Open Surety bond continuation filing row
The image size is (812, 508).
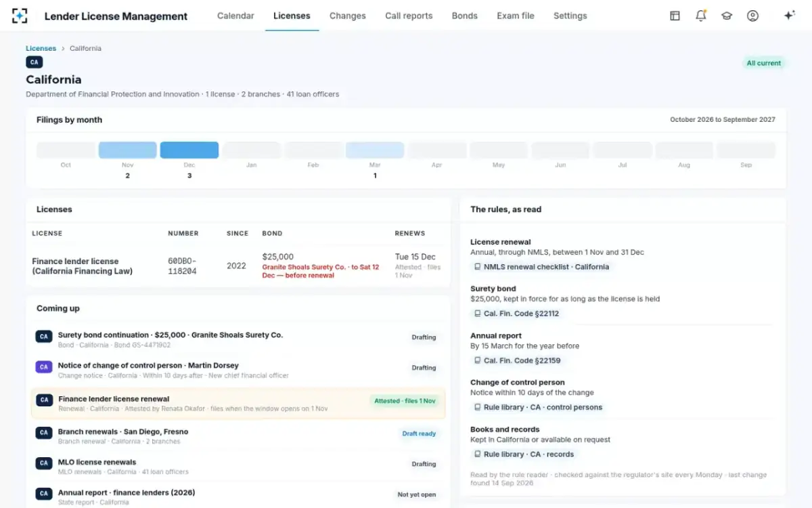238,339
